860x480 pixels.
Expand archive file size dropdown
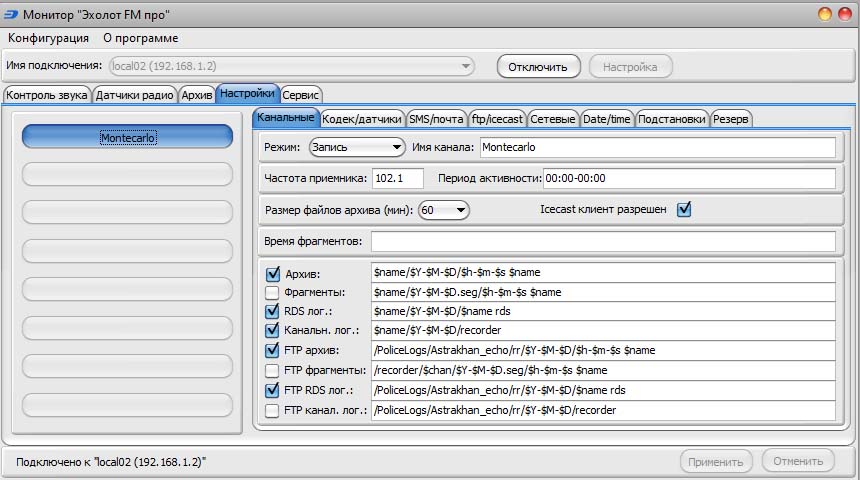pos(444,210)
